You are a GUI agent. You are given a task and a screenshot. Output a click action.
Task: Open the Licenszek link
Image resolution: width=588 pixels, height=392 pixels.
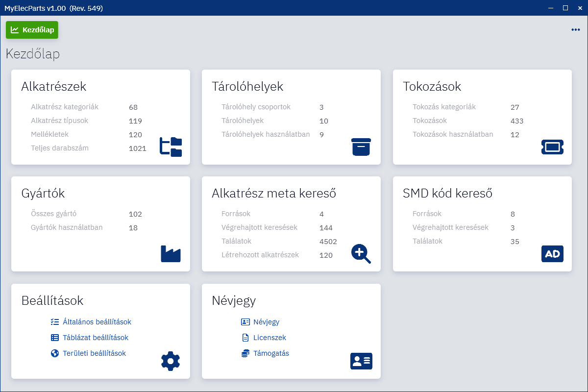tap(270, 338)
